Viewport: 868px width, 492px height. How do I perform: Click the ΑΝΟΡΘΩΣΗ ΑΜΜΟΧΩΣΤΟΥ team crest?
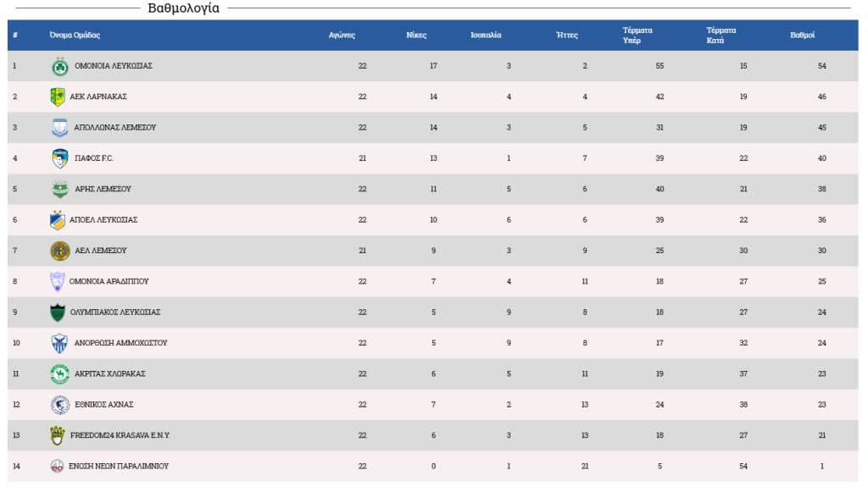[x=58, y=343]
